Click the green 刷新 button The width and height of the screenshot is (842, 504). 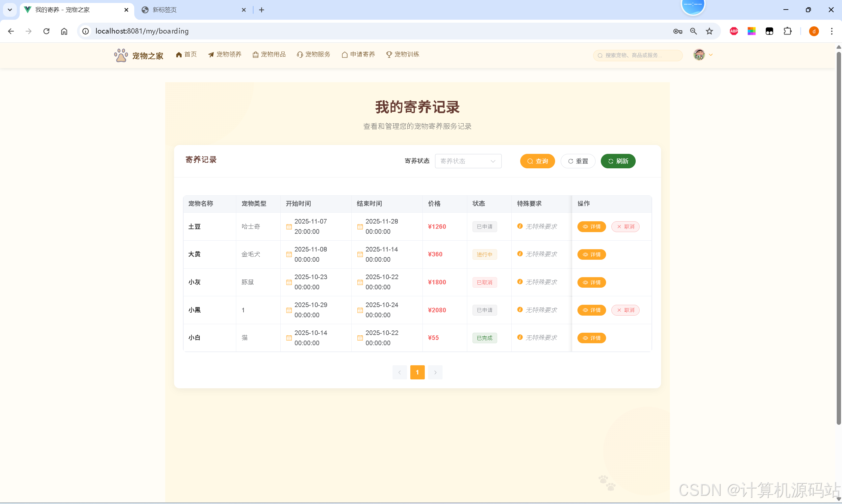(618, 161)
